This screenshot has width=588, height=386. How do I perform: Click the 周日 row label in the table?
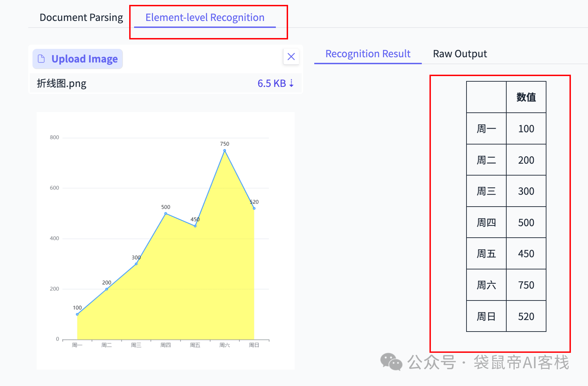(x=486, y=317)
